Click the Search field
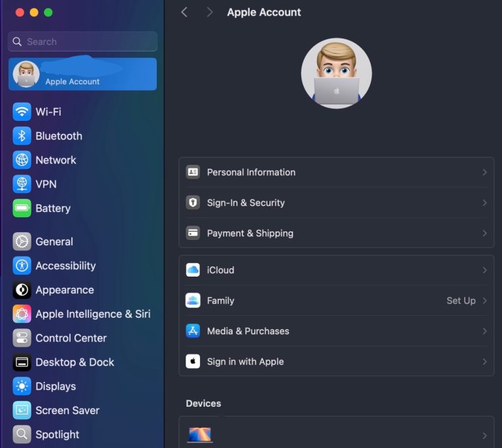Screen dimensions: 502x448 (x=83, y=42)
